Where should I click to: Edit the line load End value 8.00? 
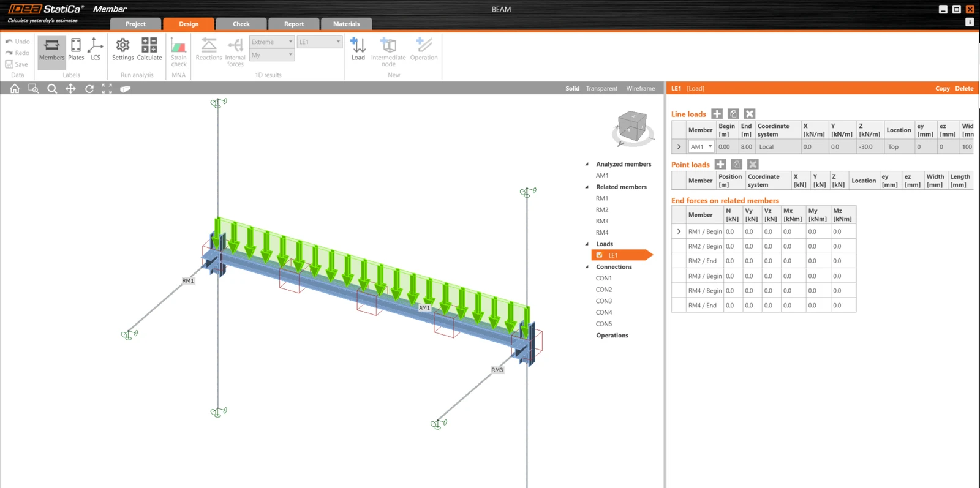coord(747,147)
